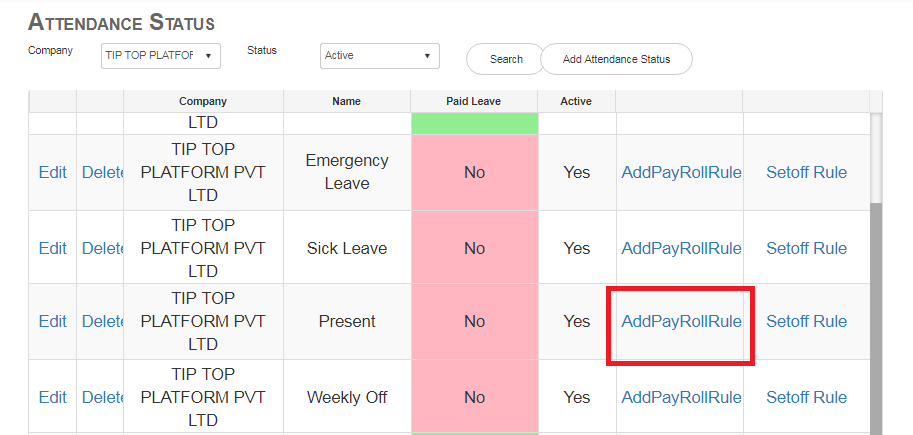
Task: Click AddPayRollRule for Present status
Action: point(681,321)
